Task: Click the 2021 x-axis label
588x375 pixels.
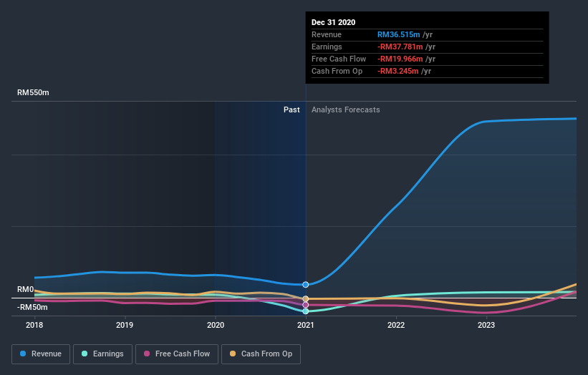Action: [x=306, y=325]
